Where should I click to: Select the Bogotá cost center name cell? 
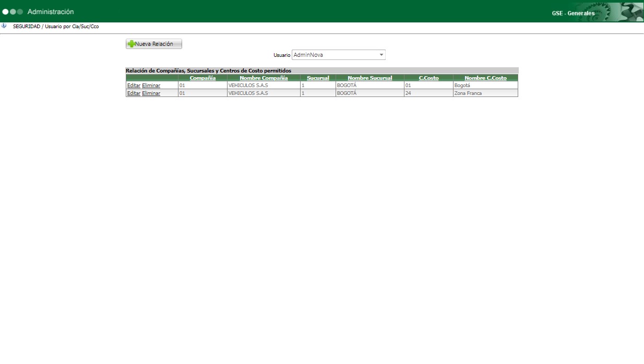coord(485,85)
